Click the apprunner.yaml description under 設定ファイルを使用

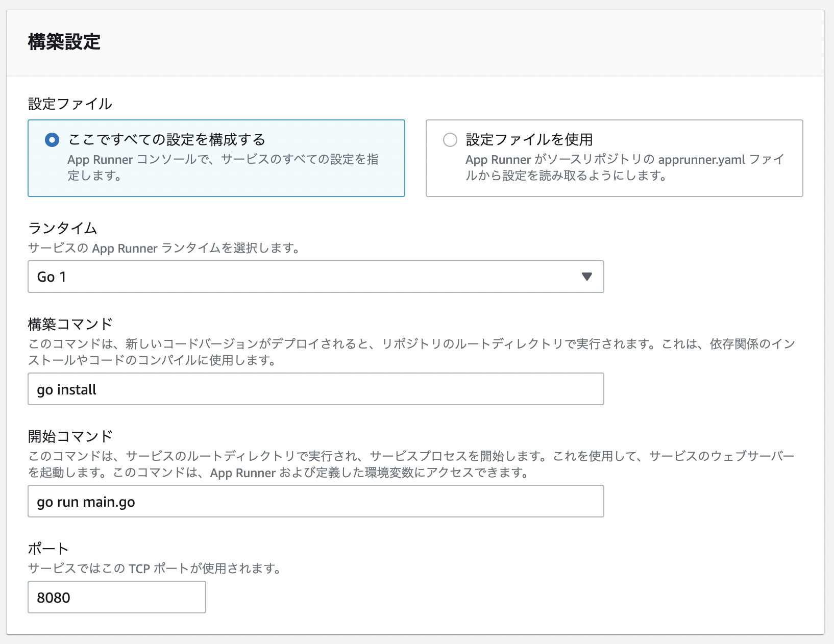(625, 167)
